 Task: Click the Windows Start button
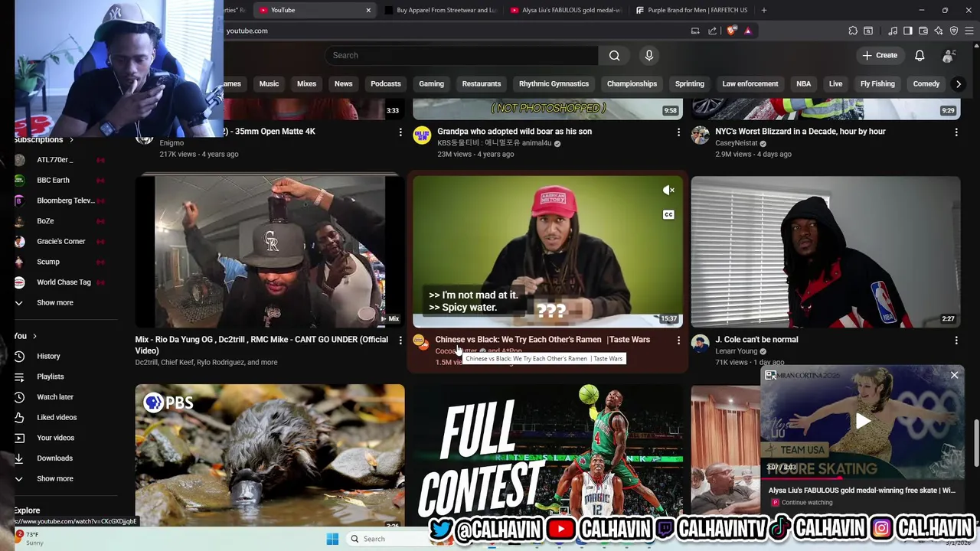click(x=332, y=539)
